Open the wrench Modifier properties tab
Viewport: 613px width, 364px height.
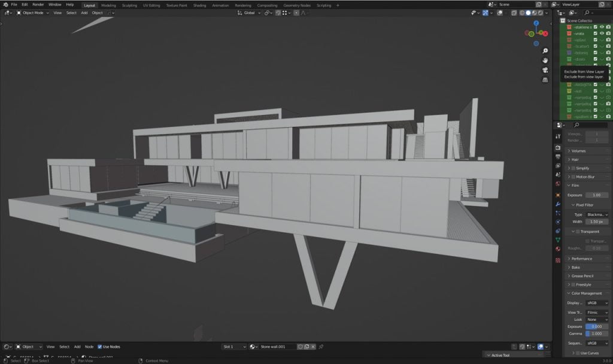point(558,204)
